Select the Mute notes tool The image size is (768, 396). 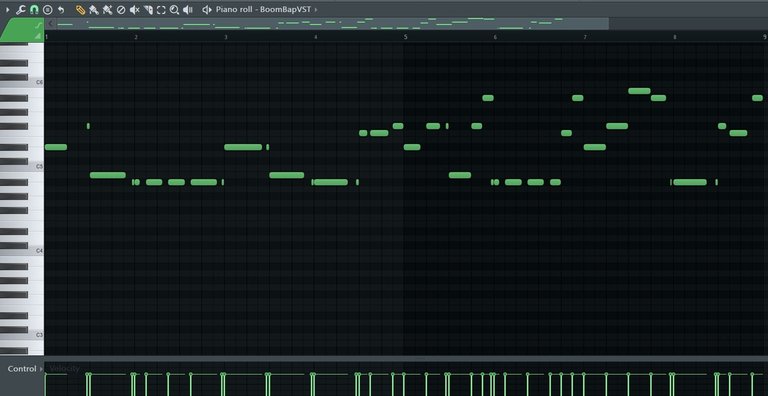coord(134,10)
